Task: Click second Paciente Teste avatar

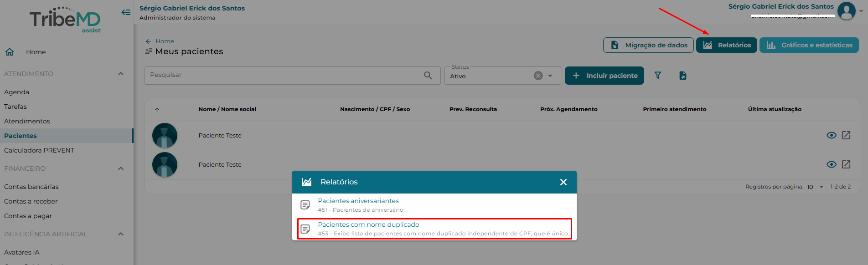Action: (x=165, y=165)
